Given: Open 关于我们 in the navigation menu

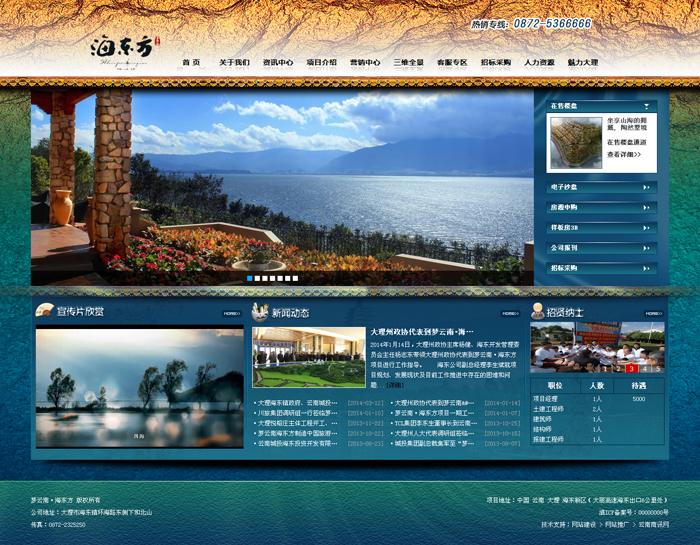Looking at the screenshot, I should (234, 63).
